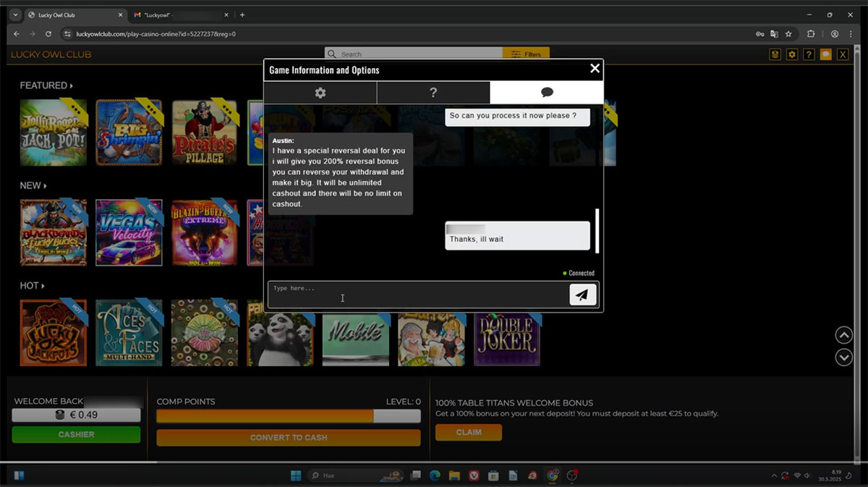Image resolution: width=868 pixels, height=487 pixels.
Task: Click the lobby up arrow circle
Action: [x=843, y=335]
